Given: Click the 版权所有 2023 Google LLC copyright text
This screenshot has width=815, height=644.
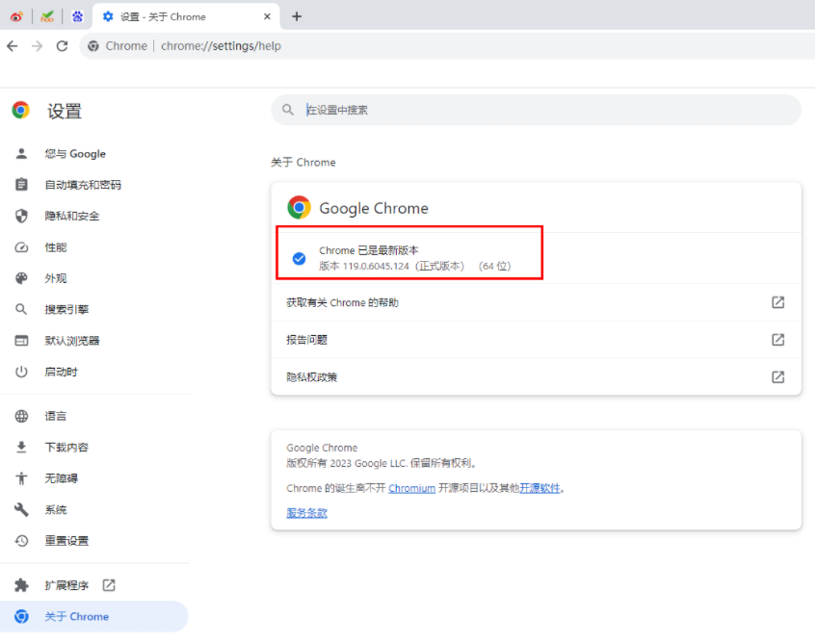Looking at the screenshot, I should point(381,463).
